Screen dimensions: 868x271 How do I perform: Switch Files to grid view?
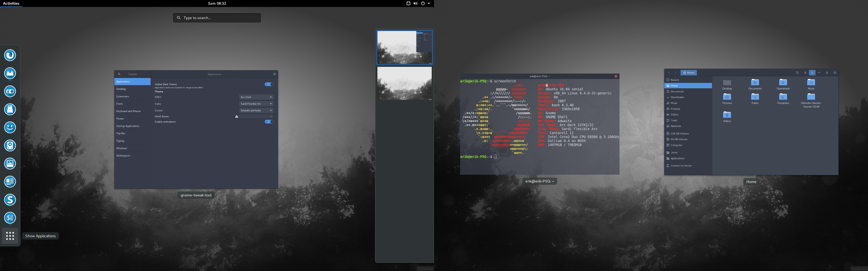(812, 73)
